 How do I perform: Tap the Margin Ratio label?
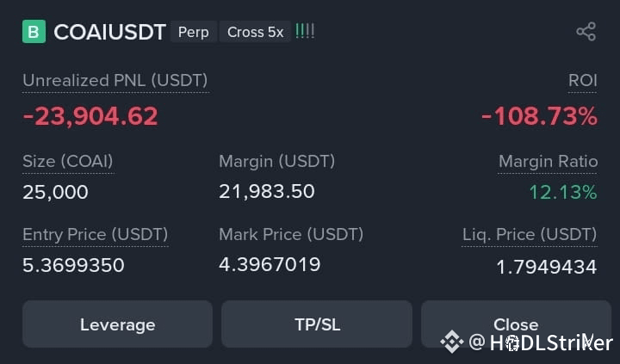coord(548,161)
